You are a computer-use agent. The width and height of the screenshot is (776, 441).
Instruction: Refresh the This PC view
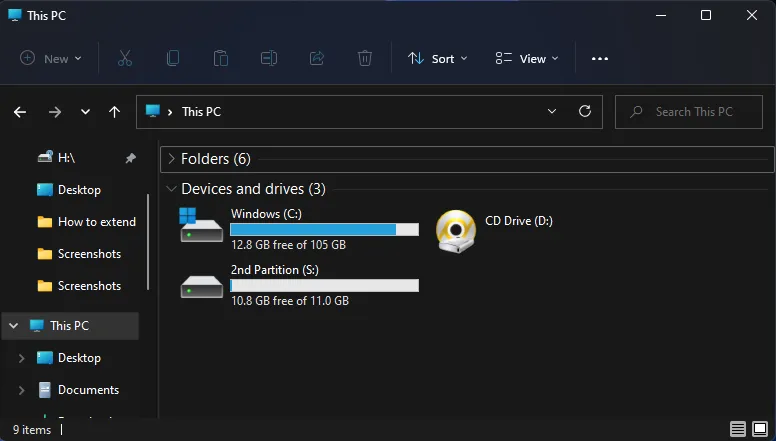pyautogui.click(x=585, y=111)
